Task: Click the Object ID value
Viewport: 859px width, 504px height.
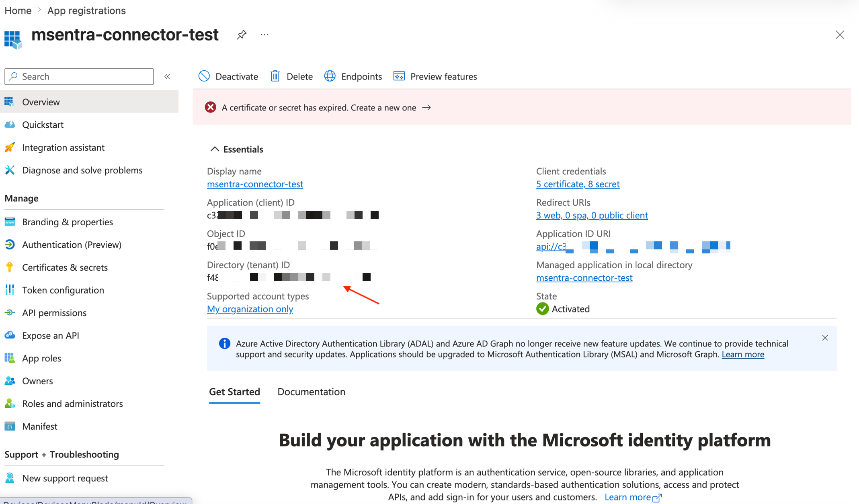Action: 293,246
